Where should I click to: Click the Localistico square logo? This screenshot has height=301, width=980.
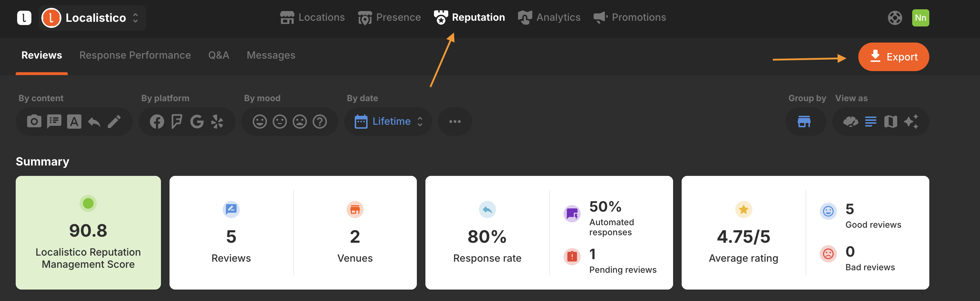click(24, 18)
